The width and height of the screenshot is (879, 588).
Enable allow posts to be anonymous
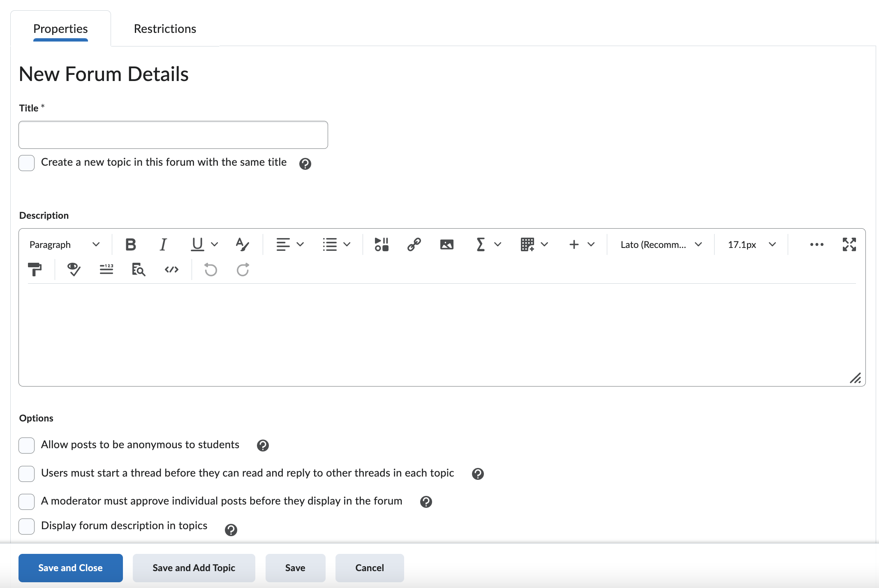pos(27,445)
